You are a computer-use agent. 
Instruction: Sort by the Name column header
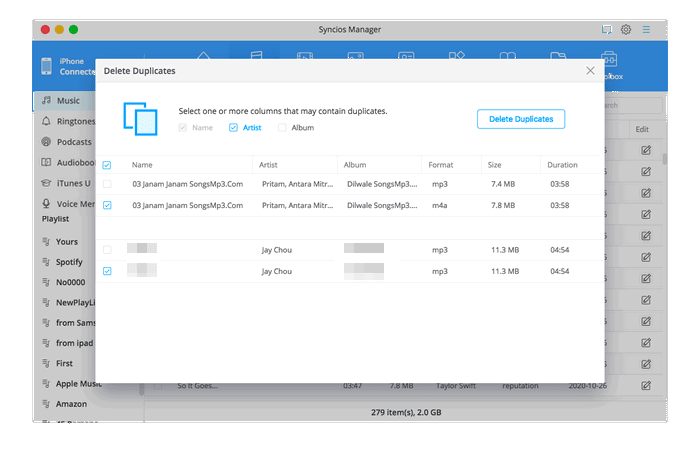click(142, 165)
